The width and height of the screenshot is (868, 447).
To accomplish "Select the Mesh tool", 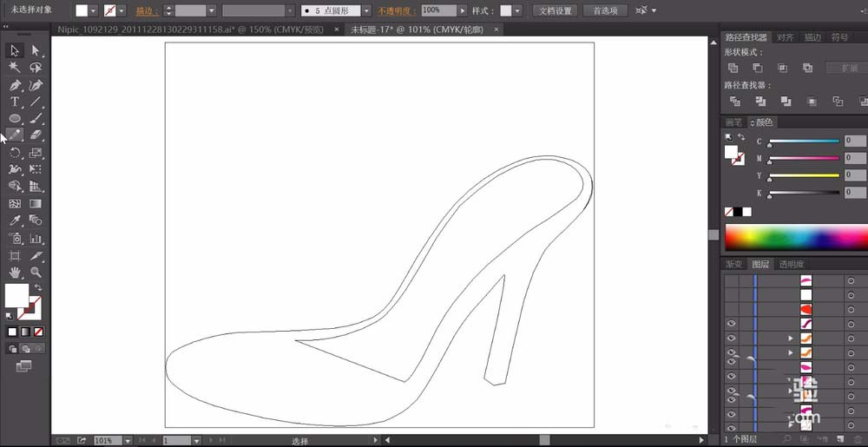I will click(x=15, y=204).
